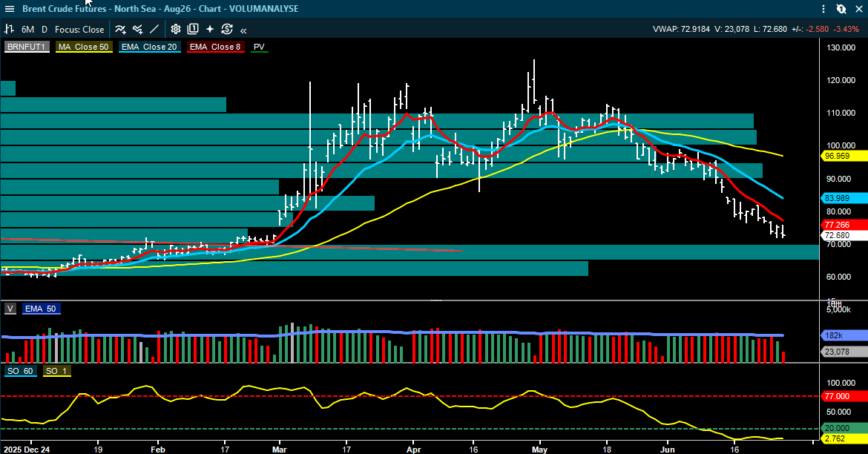Click the VWAP: 72.9184 readout
The image size is (868, 454).
(681, 30)
